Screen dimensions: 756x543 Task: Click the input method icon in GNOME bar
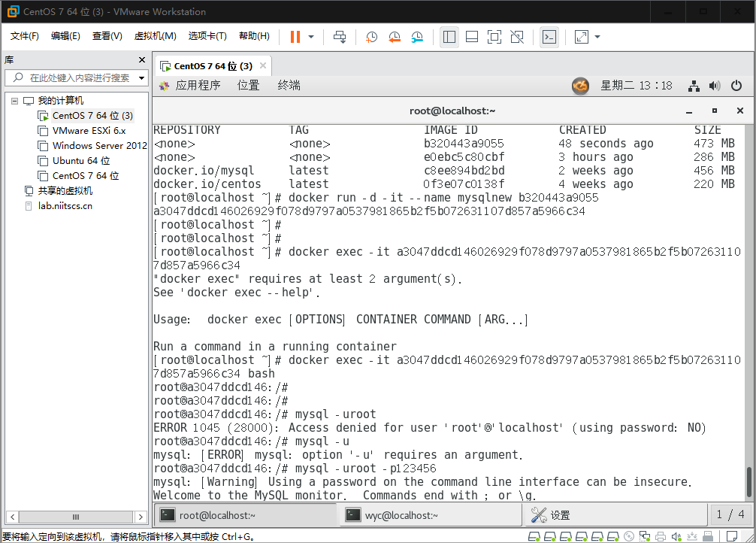click(580, 86)
